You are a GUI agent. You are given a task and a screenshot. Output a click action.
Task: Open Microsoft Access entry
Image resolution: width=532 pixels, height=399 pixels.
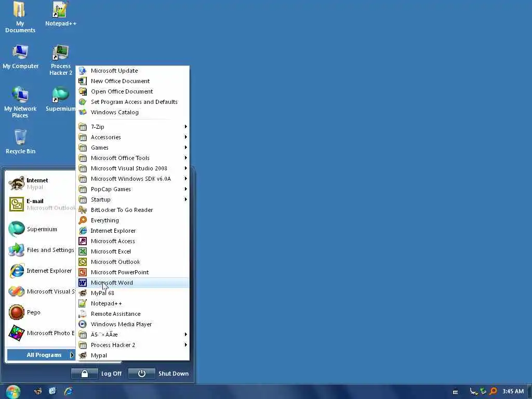point(132,241)
